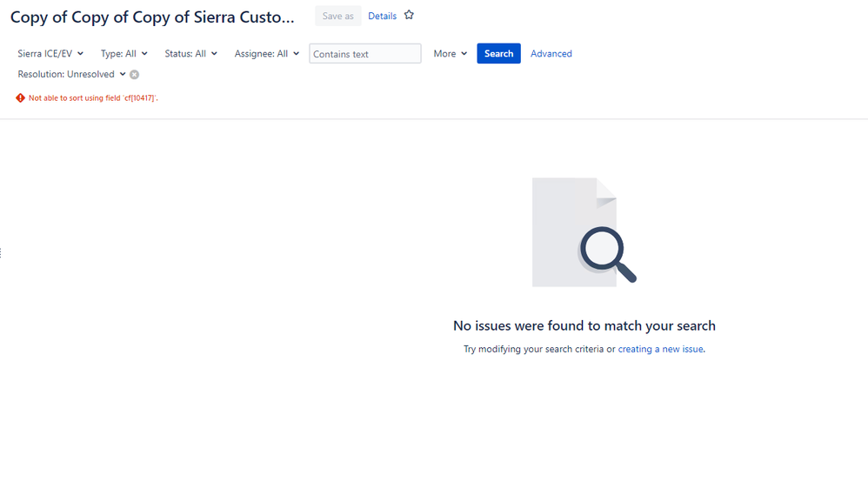
Task: Collapse the sidebar using the left edge handle
Action: coord(3,252)
